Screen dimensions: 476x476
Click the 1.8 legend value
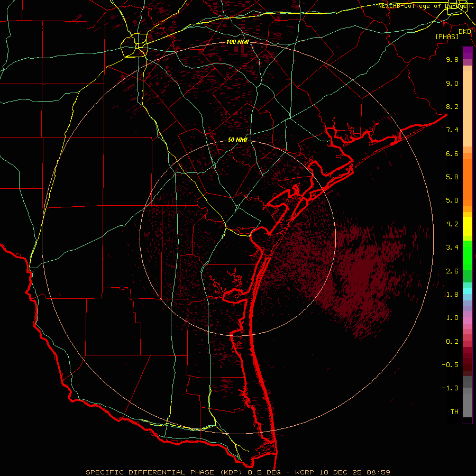[452, 295]
